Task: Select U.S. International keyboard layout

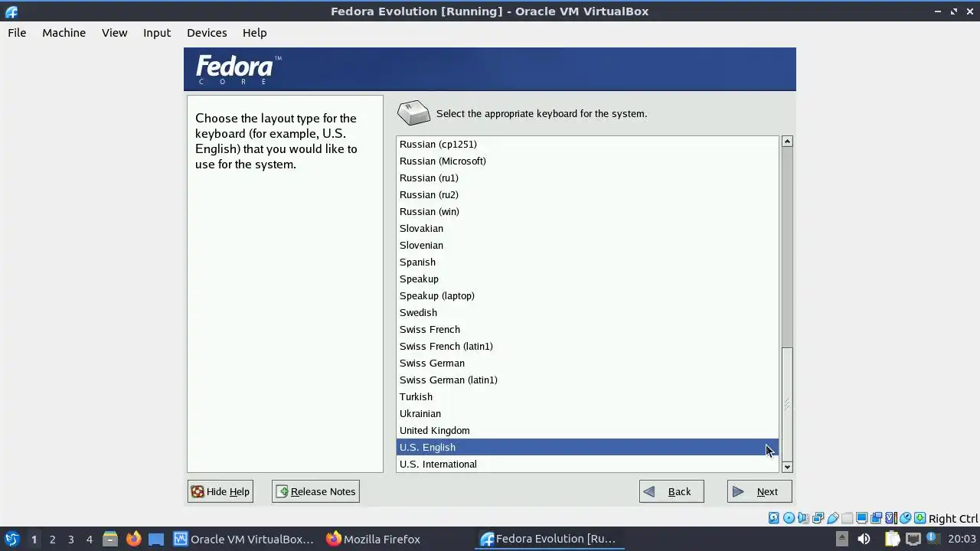Action: coord(587,464)
